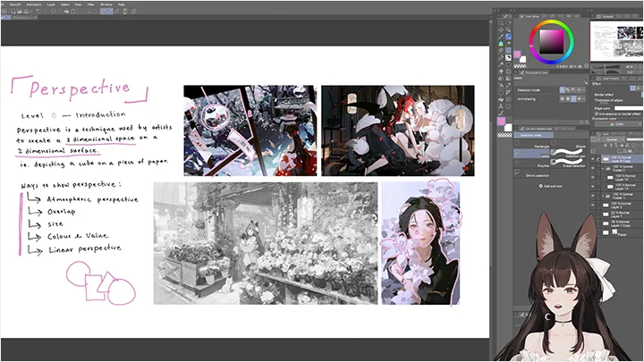Screen dimensions: 644x362
Task: Click the Redo arrow icon
Action: tap(46, 11)
